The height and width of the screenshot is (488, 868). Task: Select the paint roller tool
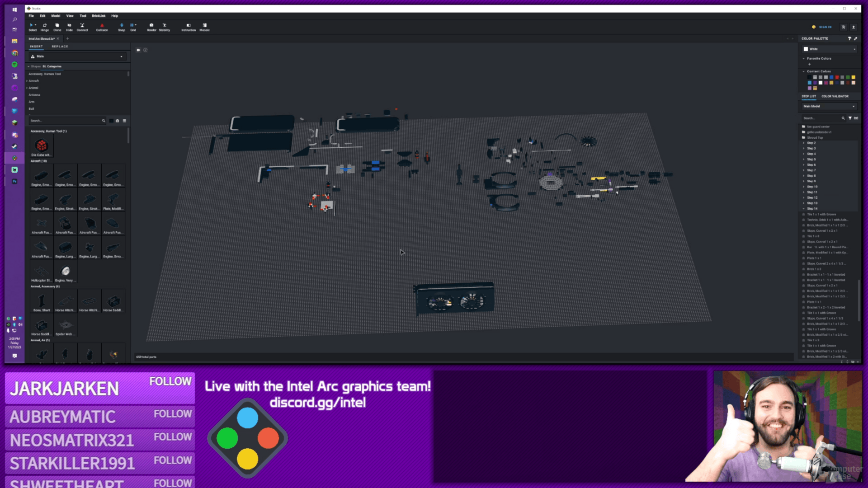tap(849, 38)
